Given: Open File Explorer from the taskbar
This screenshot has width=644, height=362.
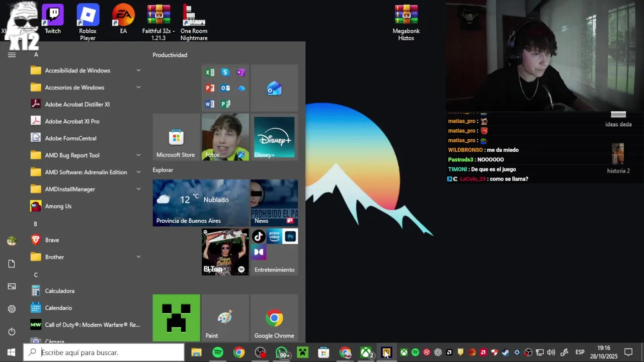Looking at the screenshot, I should [x=196, y=352].
